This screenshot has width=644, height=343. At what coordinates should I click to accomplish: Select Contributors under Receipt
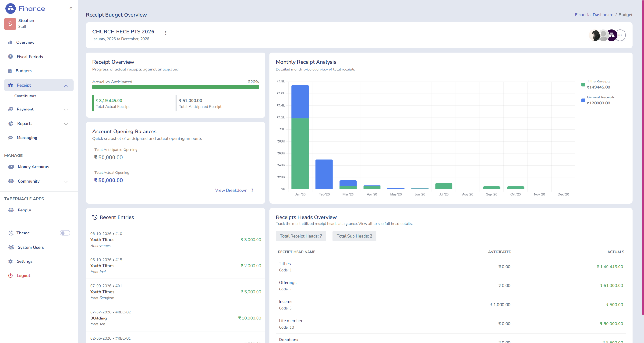[25, 96]
